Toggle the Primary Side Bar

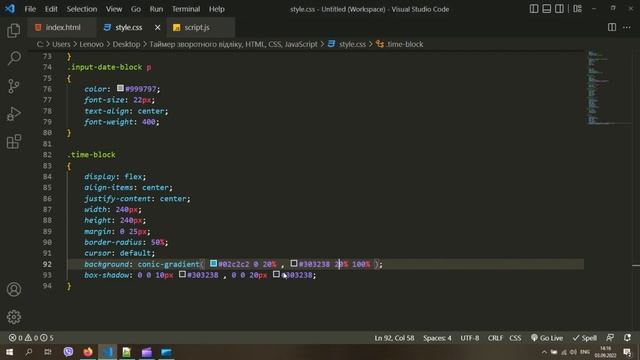point(534,9)
